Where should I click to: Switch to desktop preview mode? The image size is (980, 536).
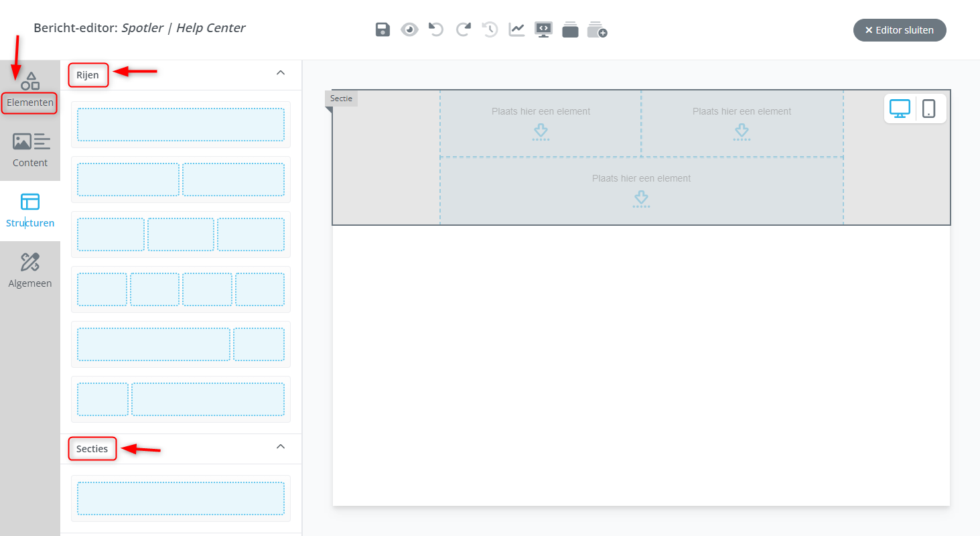pyautogui.click(x=900, y=108)
